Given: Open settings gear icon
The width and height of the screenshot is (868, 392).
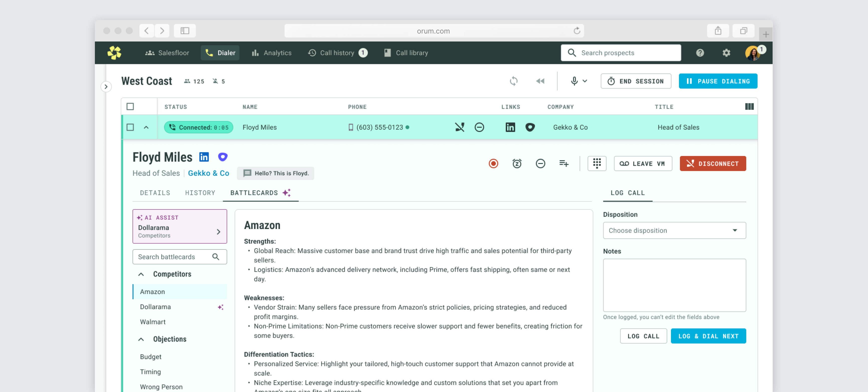Looking at the screenshot, I should click(x=726, y=53).
